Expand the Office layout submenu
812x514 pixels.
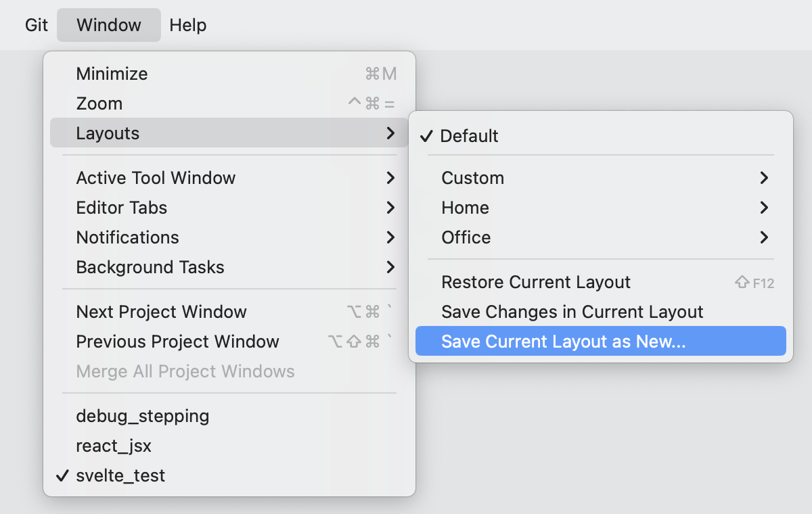point(466,237)
